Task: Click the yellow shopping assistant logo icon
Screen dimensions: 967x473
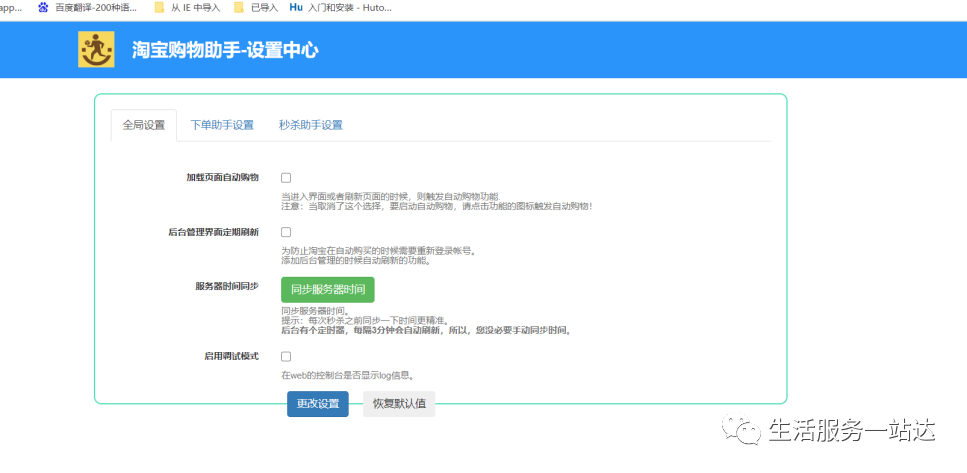Action: (x=96, y=49)
